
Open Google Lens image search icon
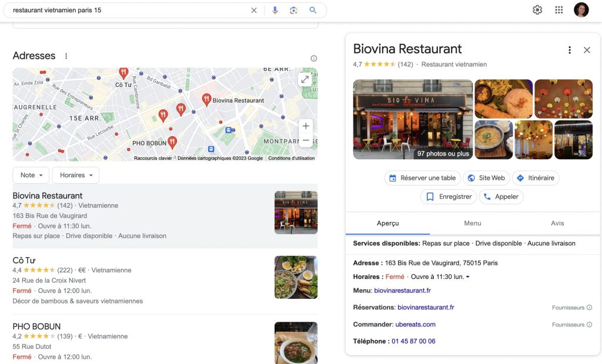pyautogui.click(x=294, y=11)
